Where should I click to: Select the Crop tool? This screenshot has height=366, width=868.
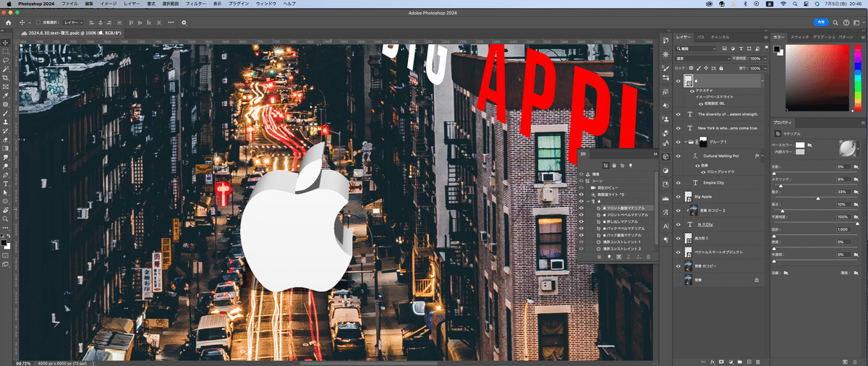[x=5, y=78]
